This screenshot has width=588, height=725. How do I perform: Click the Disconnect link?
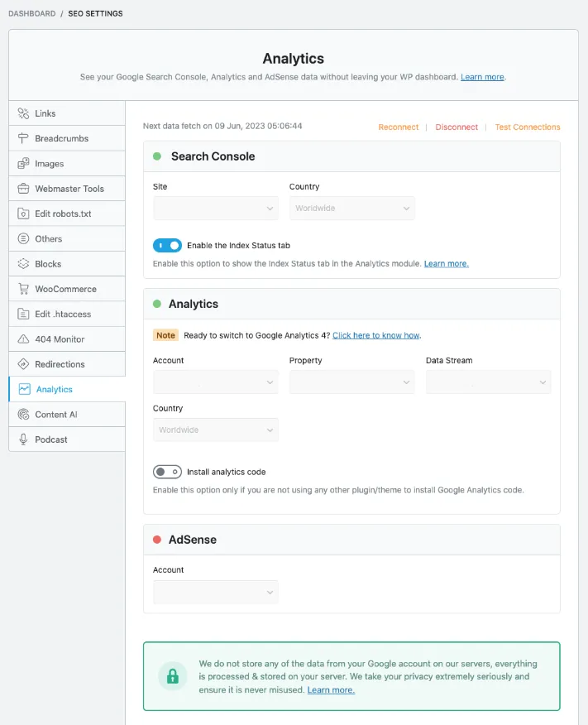pyautogui.click(x=457, y=127)
